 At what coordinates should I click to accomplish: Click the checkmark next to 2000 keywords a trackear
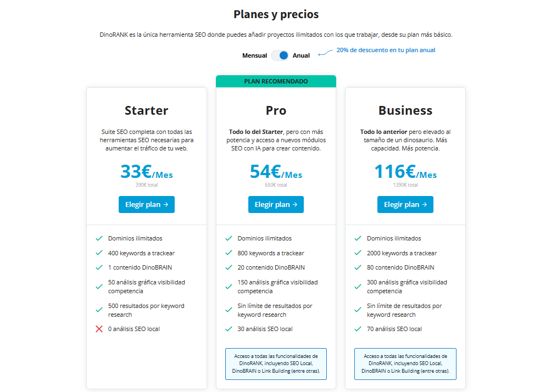pos(358,253)
